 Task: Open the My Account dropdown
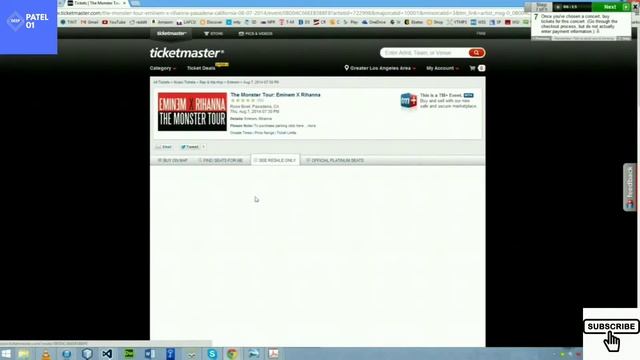click(442, 68)
